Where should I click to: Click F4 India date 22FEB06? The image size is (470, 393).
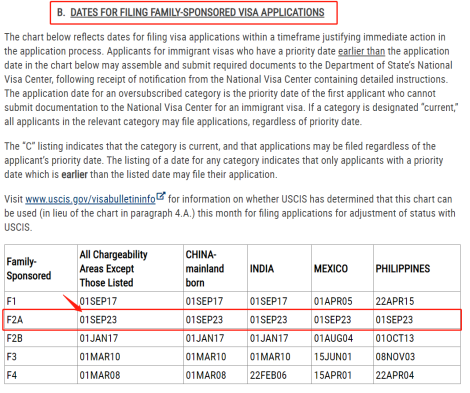click(x=268, y=375)
